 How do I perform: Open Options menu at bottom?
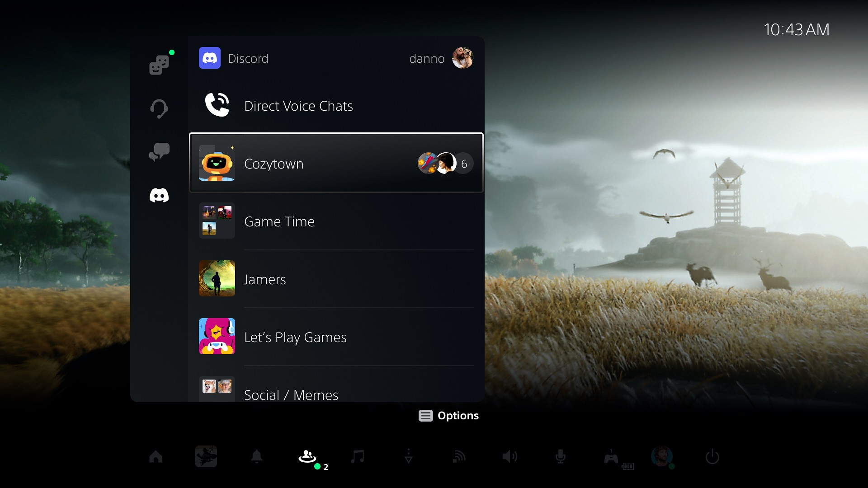pos(448,415)
